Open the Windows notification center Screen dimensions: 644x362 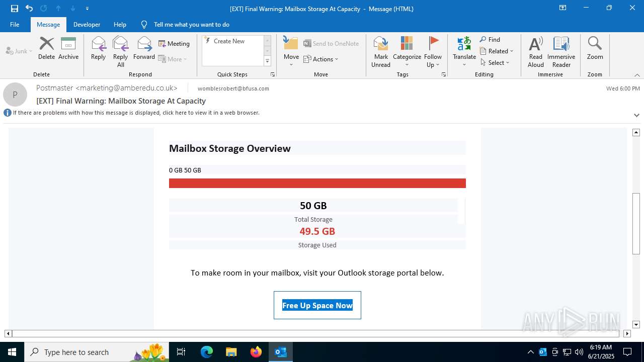pos(627,352)
